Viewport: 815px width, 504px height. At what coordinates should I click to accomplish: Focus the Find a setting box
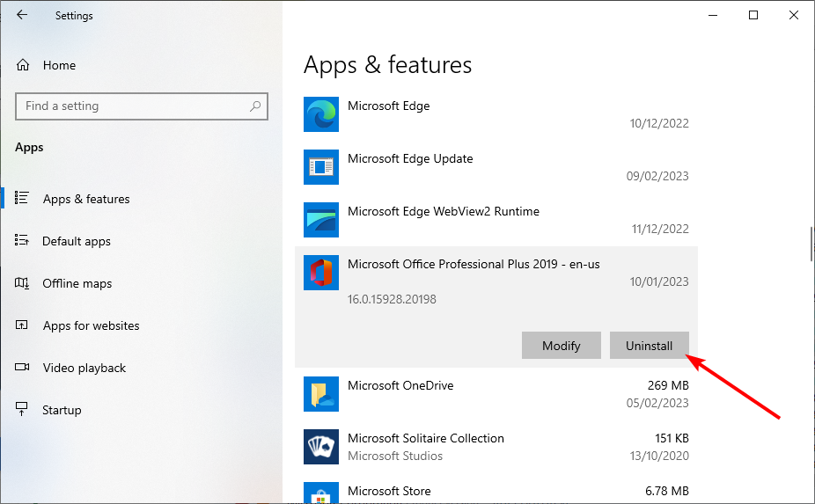coord(142,106)
